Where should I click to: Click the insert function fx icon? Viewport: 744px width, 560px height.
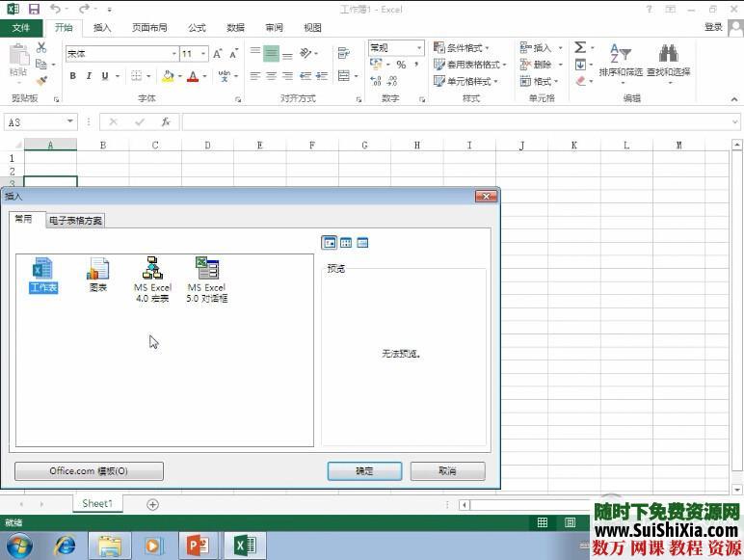166,122
